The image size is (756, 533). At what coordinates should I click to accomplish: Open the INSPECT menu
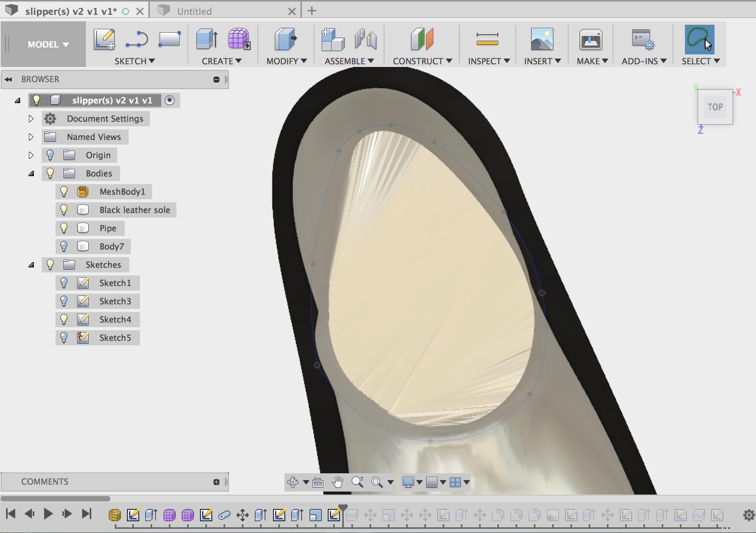pos(489,61)
